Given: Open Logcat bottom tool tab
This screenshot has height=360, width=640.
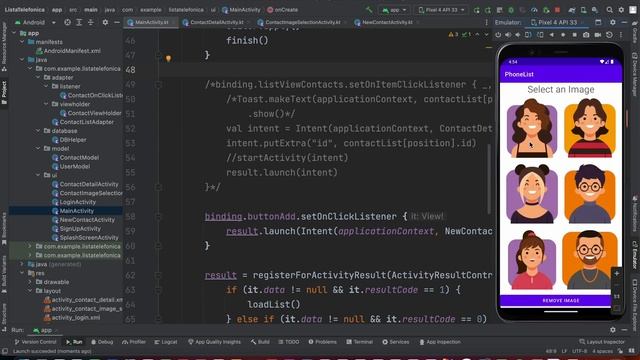Looking at the screenshot, I should [166, 342].
